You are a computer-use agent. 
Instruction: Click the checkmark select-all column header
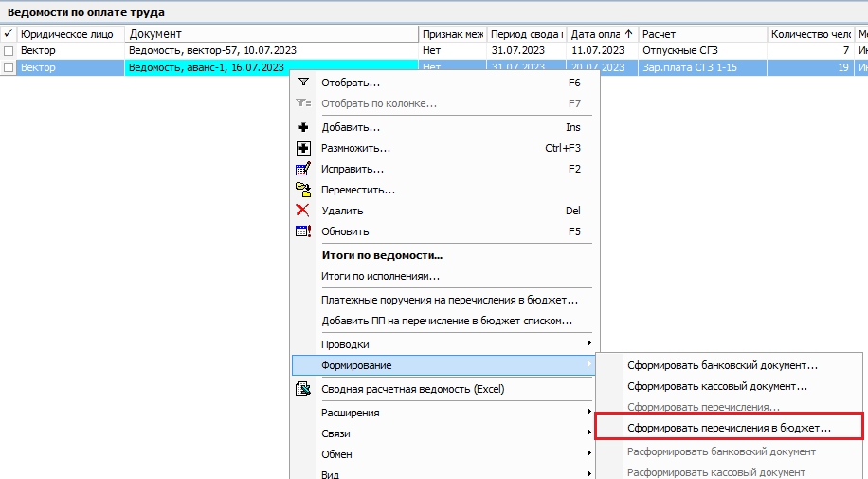(9, 34)
